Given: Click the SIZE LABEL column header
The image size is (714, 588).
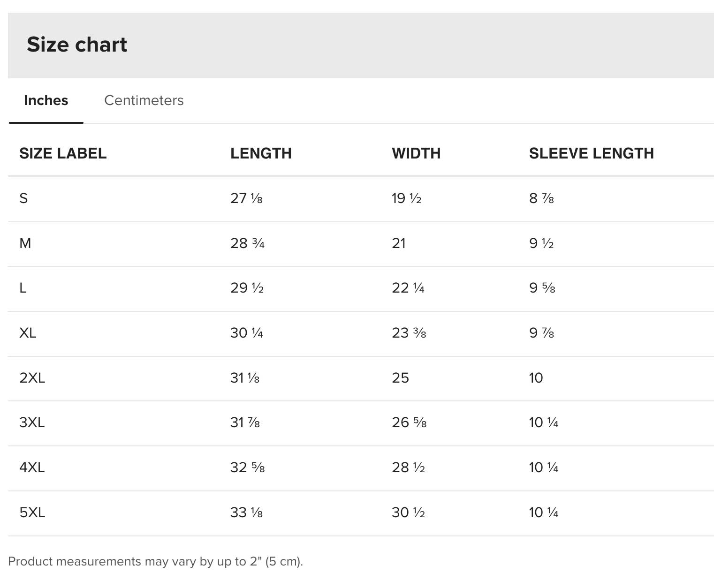Looking at the screenshot, I should 63,153.
